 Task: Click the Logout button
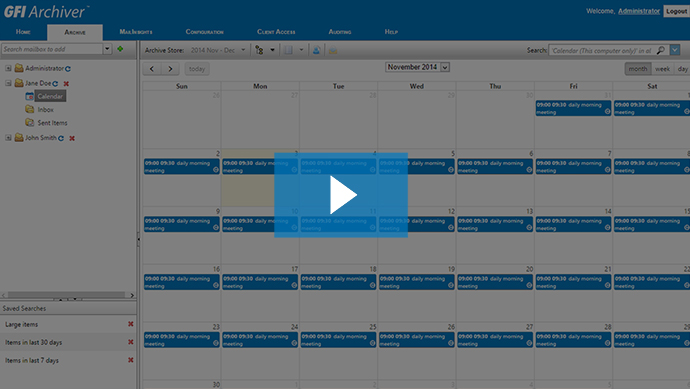coord(676,11)
